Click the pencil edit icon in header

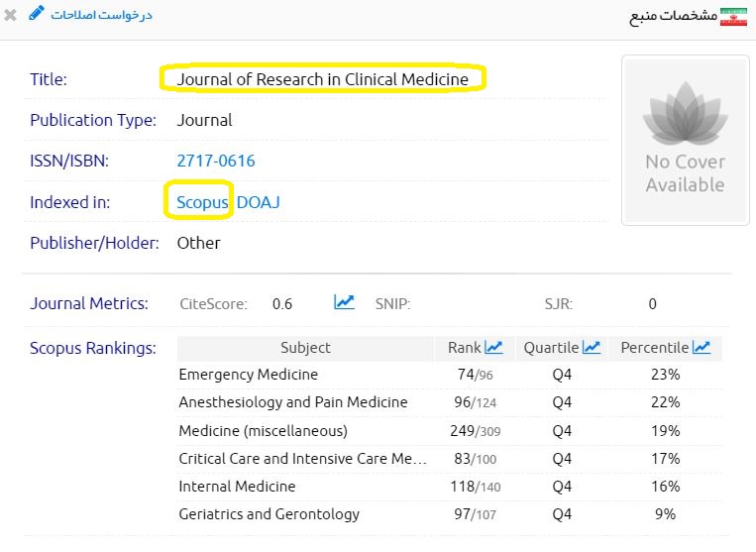37,14
